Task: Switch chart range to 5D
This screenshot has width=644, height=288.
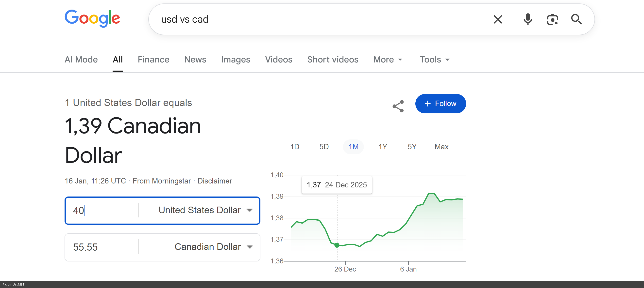Action: [x=324, y=147]
